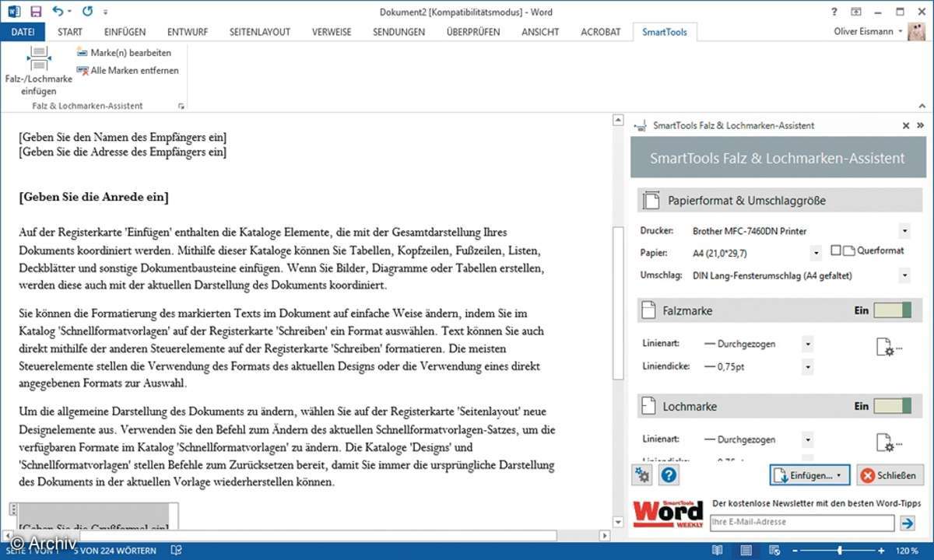Click the zoom slider handle
934x560 pixels.
click(840, 551)
